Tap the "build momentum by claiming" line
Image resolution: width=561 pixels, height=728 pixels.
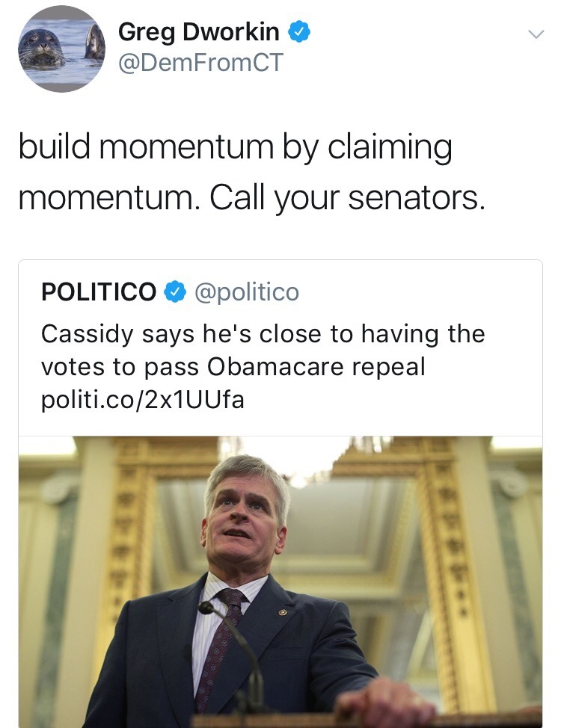235,146
